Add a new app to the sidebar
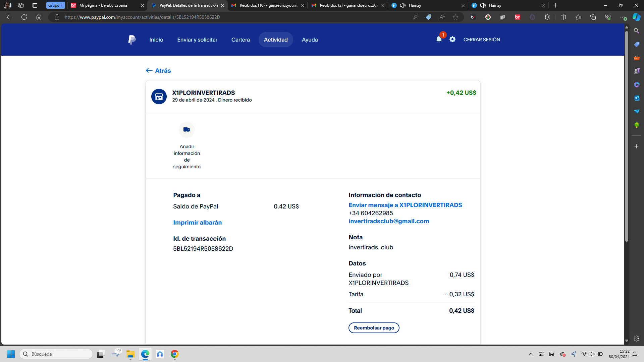644x362 pixels. pos(636,146)
